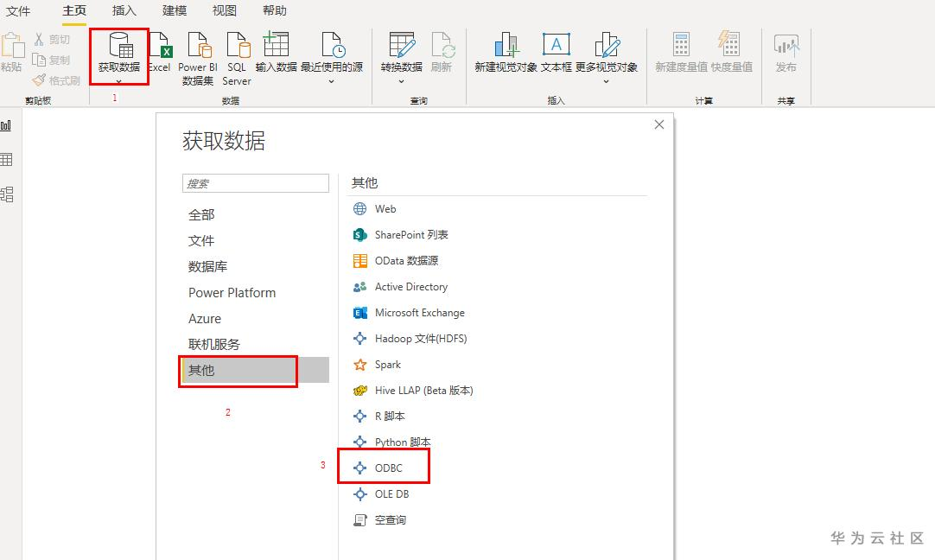Switch to the 建模 ribbon tab
Viewport: 935px width, 560px height.
point(174,10)
